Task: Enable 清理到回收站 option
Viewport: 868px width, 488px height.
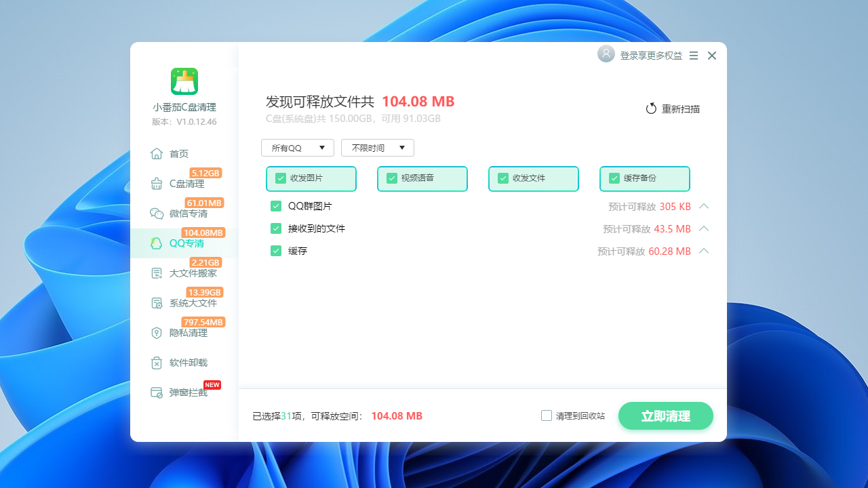Action: pos(547,415)
